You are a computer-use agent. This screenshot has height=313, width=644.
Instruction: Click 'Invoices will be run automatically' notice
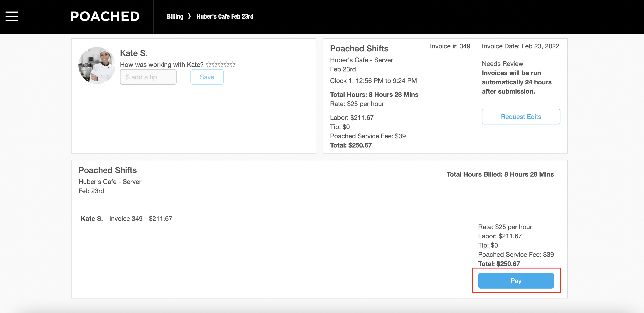(517, 82)
